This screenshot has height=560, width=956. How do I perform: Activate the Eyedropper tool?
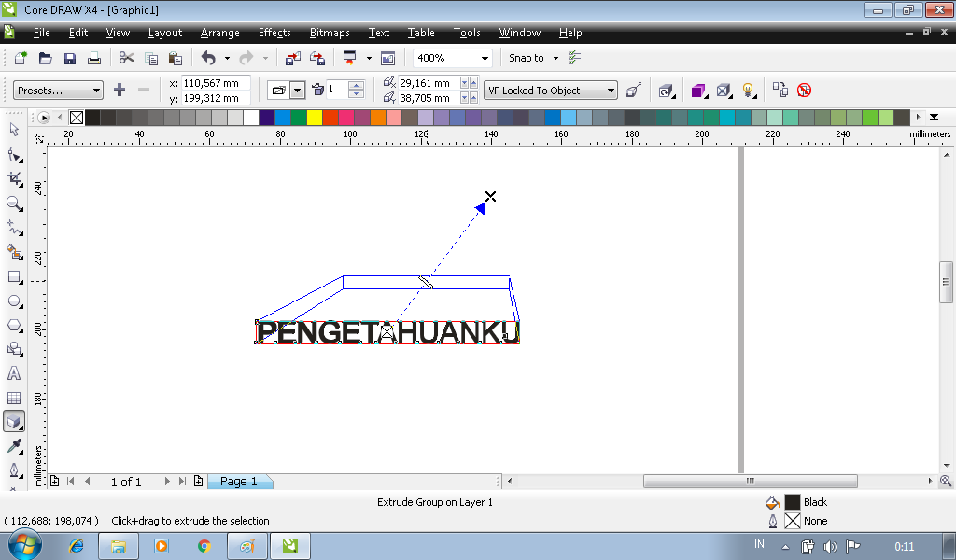13,445
